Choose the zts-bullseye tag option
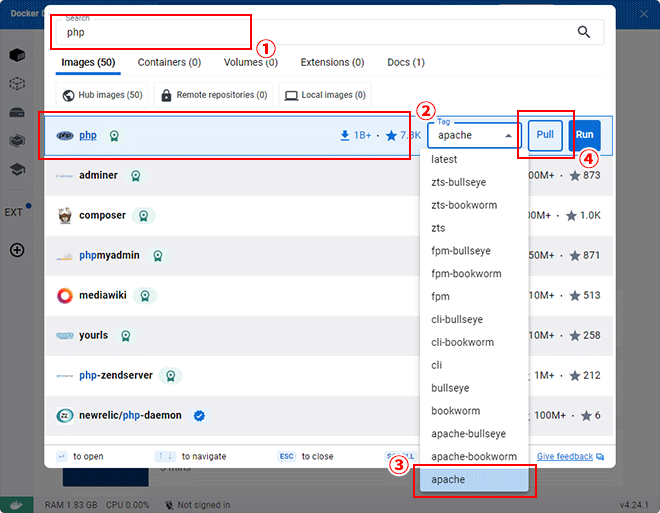The image size is (660, 513). (x=474, y=182)
